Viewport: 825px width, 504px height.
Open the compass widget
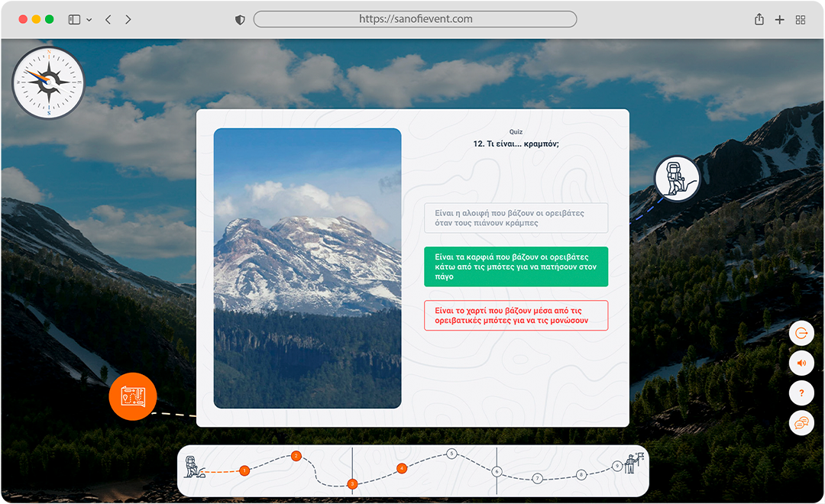48,82
